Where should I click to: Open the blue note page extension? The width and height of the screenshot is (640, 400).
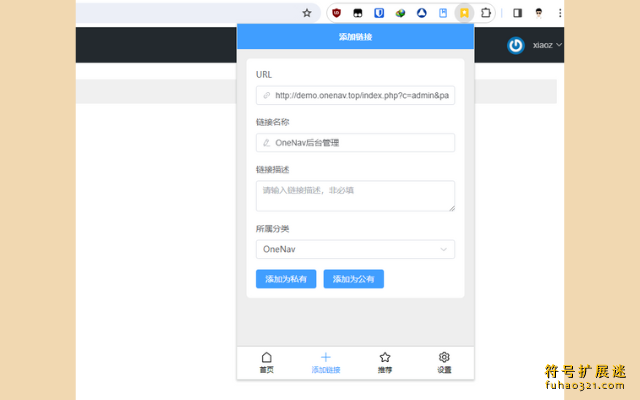point(443,13)
